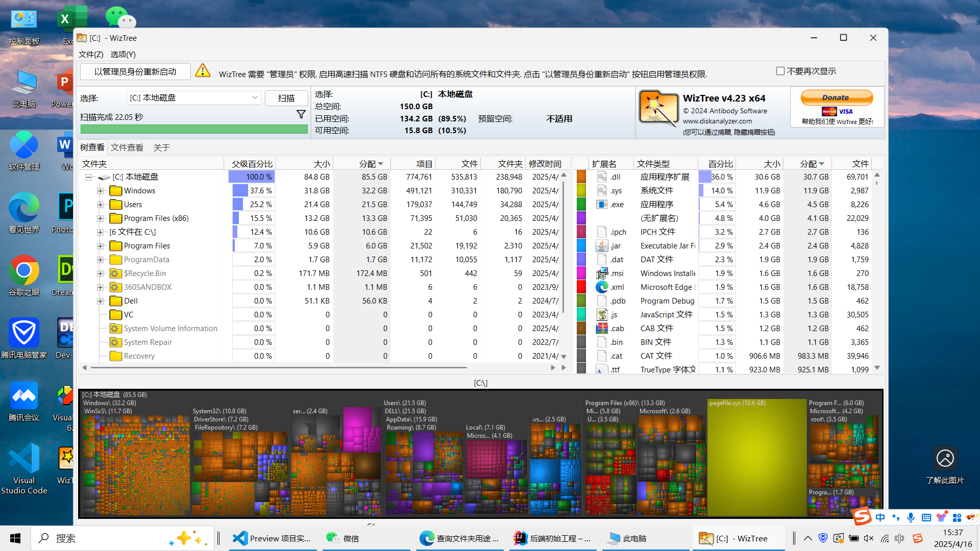Check the 不要再次显示 checkbox
Screen dimensions: 980x551
pyautogui.click(x=780, y=71)
